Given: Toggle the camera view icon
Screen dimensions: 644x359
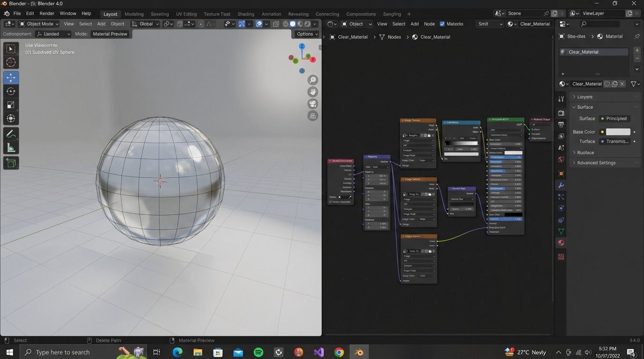Looking at the screenshot, I should coord(313,104).
